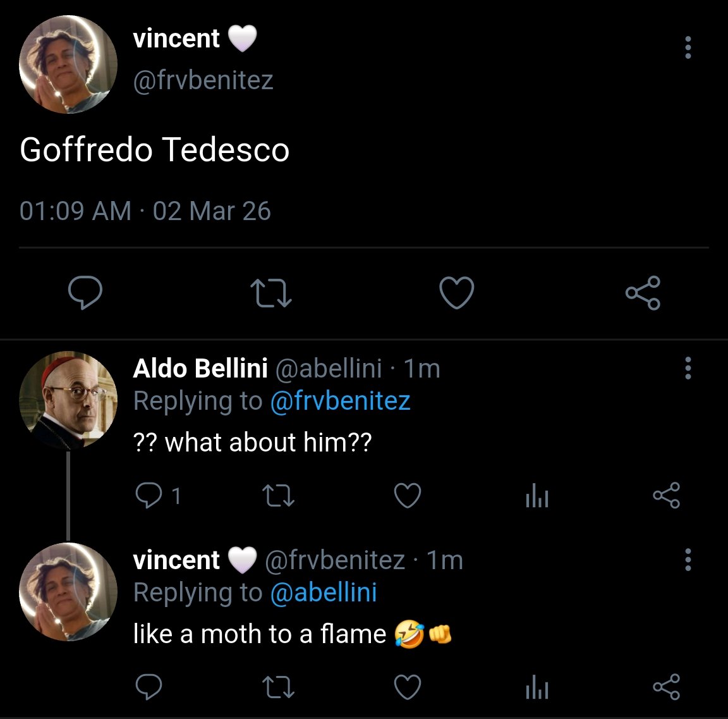Share the main Goffredo Tedesco tweet
This screenshot has height=719, width=728.
tap(643, 293)
